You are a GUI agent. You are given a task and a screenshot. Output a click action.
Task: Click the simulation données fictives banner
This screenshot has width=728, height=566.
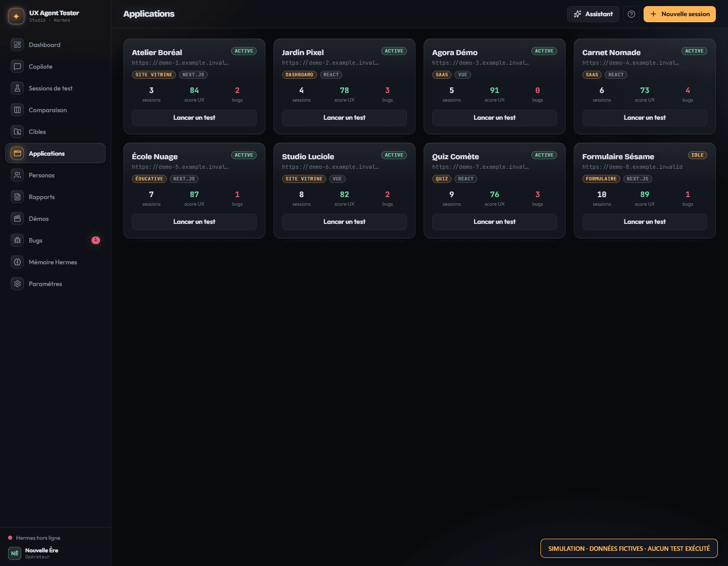coord(629,548)
